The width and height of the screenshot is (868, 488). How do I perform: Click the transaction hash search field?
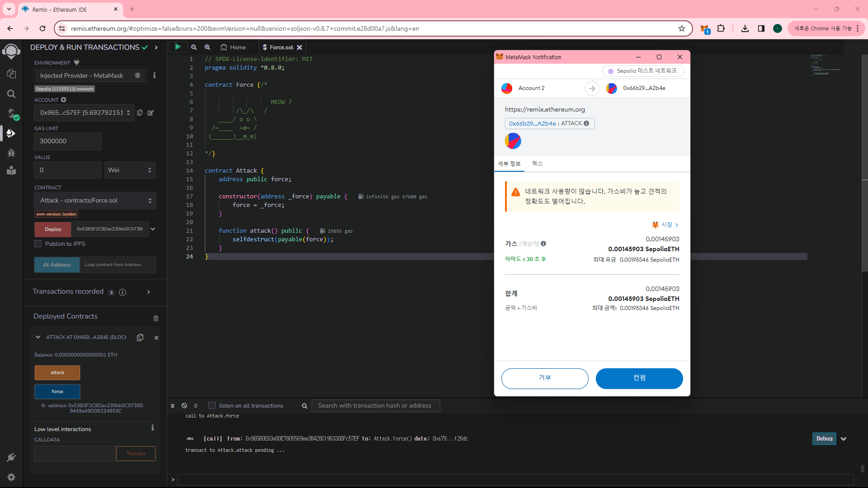coord(376,406)
